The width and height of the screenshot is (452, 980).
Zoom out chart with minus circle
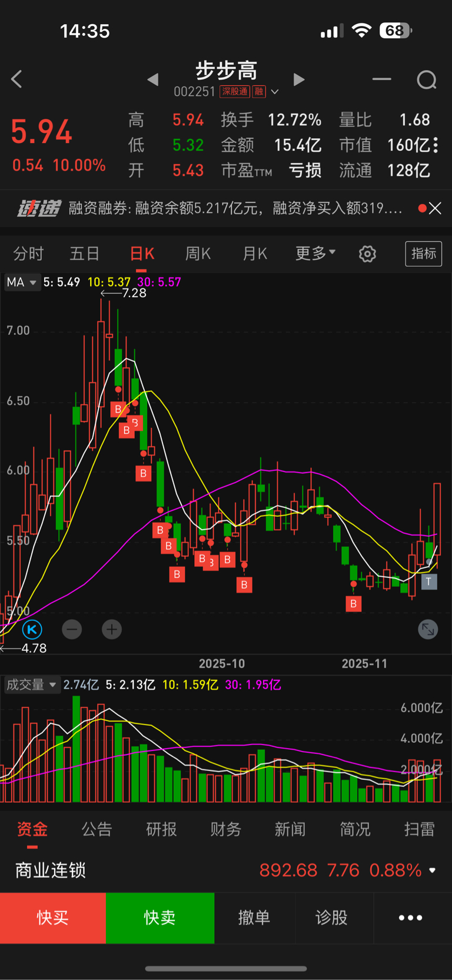click(x=72, y=630)
